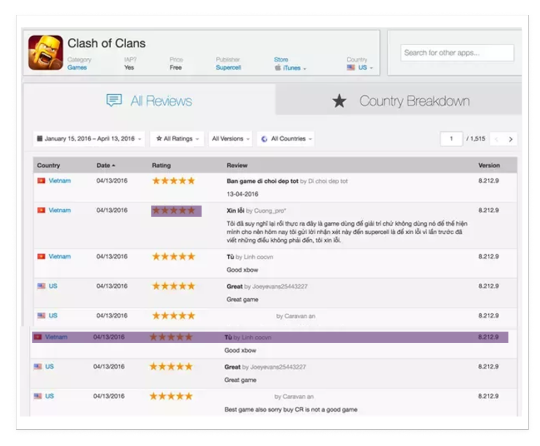The width and height of the screenshot is (540, 446).
Task: Open the Supercell publisher link
Action: click(228, 68)
